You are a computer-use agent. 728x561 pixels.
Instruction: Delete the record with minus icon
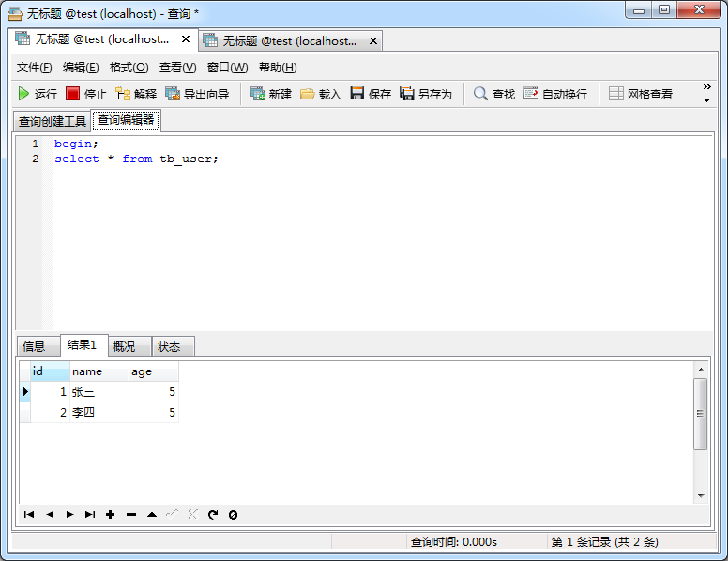click(x=131, y=514)
